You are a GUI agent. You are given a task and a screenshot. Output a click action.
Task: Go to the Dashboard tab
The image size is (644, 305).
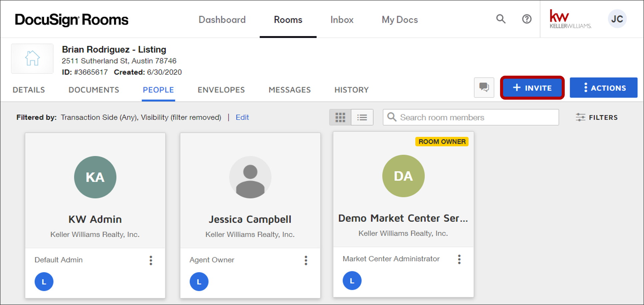pyautogui.click(x=222, y=20)
